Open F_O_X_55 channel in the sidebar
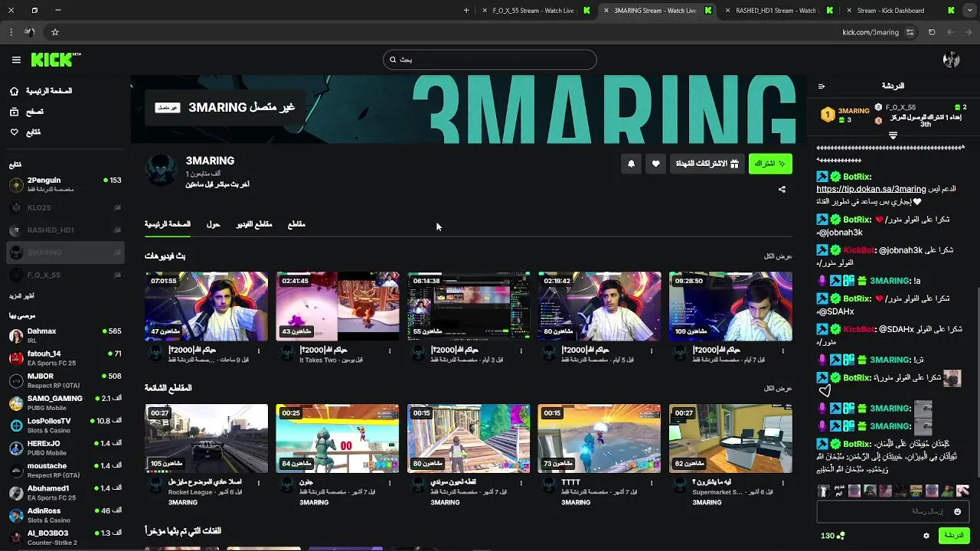 (65, 275)
